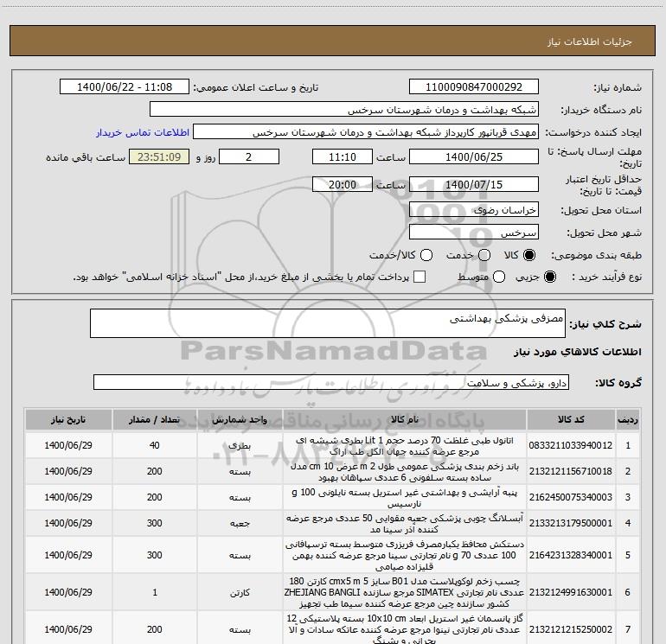Click the تاریخ نیاز column header
666x644 pixels.
point(68,420)
